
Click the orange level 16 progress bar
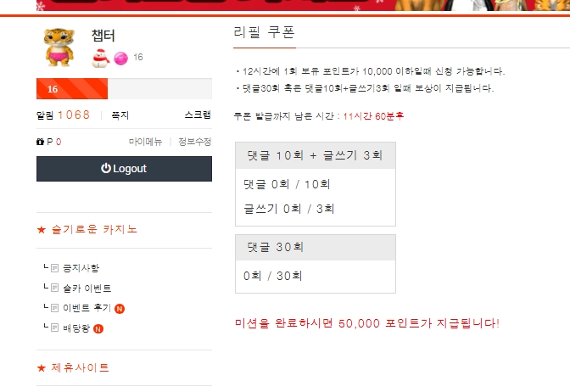tap(72, 89)
